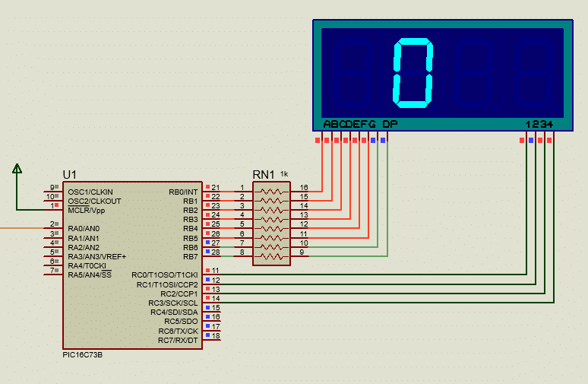Click pin number 23 on U1

(215, 206)
